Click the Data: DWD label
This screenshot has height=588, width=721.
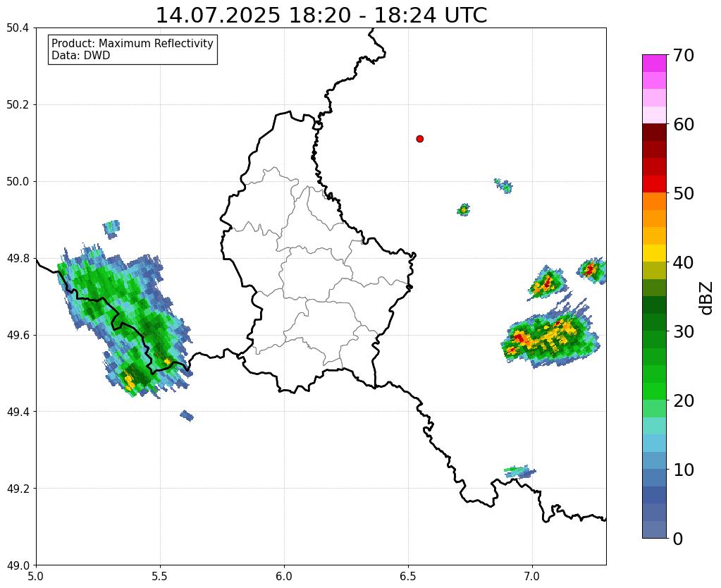tap(81, 56)
